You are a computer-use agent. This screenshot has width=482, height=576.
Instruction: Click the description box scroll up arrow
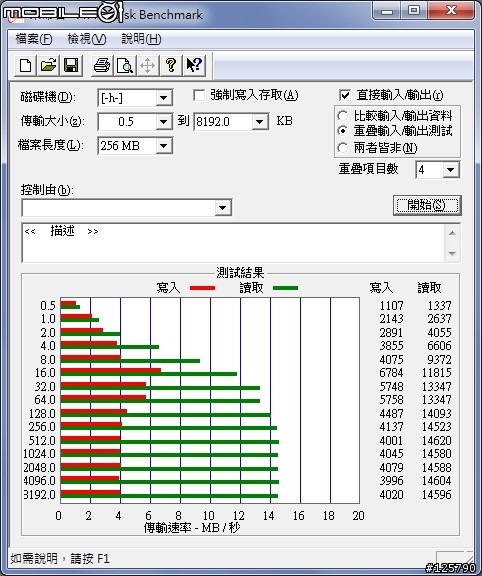pos(452,233)
